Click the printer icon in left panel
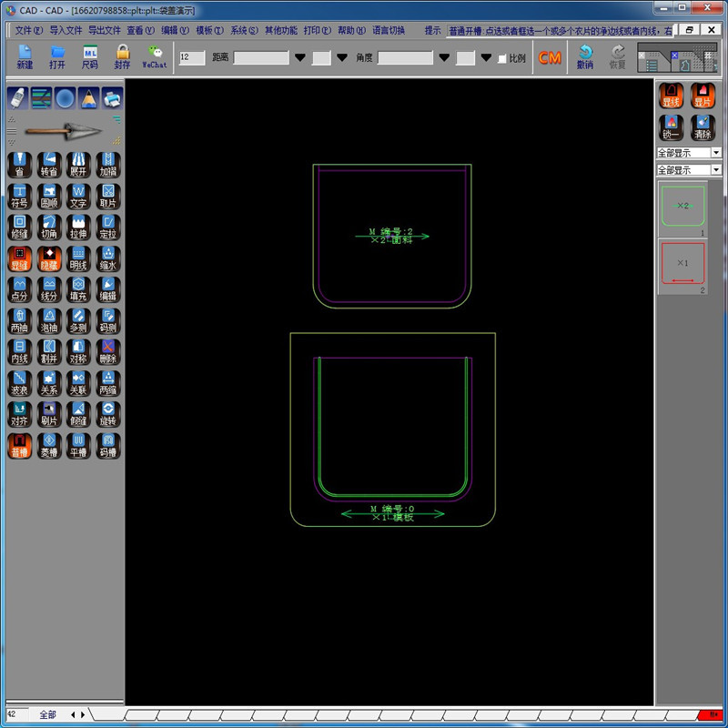This screenshot has width=728, height=728. point(112,98)
